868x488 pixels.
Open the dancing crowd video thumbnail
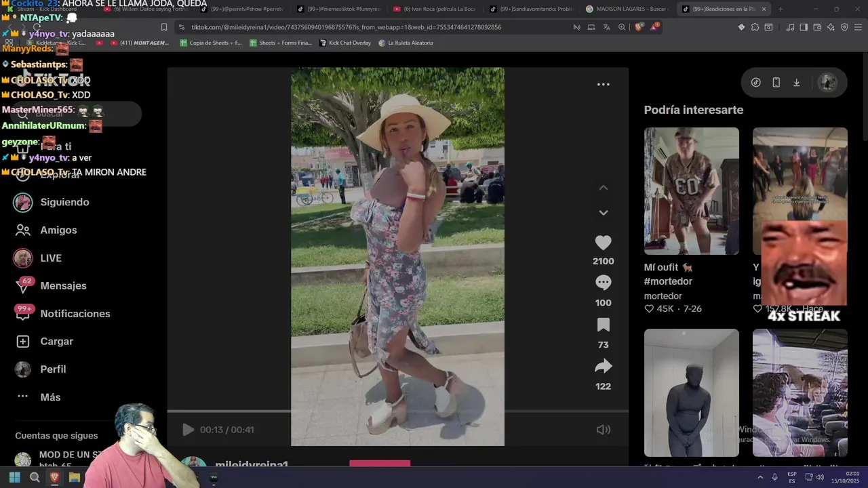click(800, 174)
